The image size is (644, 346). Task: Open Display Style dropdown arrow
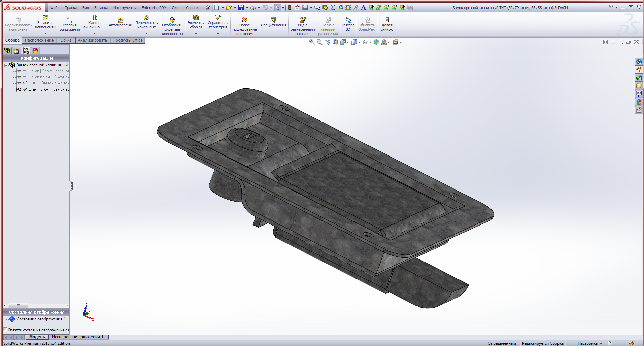tap(359, 42)
